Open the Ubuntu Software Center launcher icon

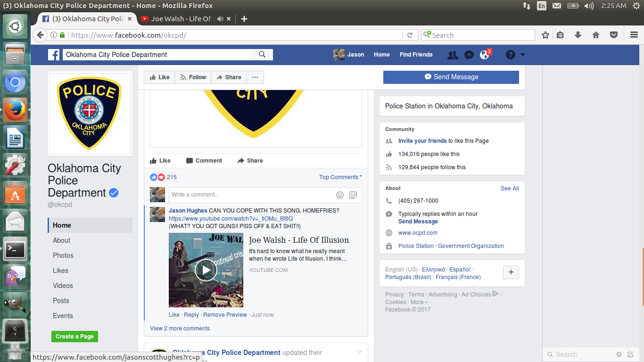15,193
